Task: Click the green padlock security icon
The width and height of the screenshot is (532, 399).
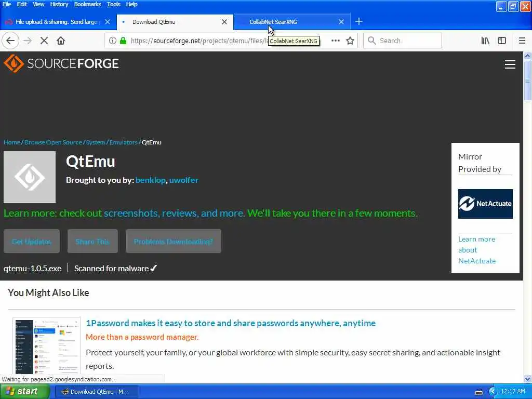Action: click(123, 41)
